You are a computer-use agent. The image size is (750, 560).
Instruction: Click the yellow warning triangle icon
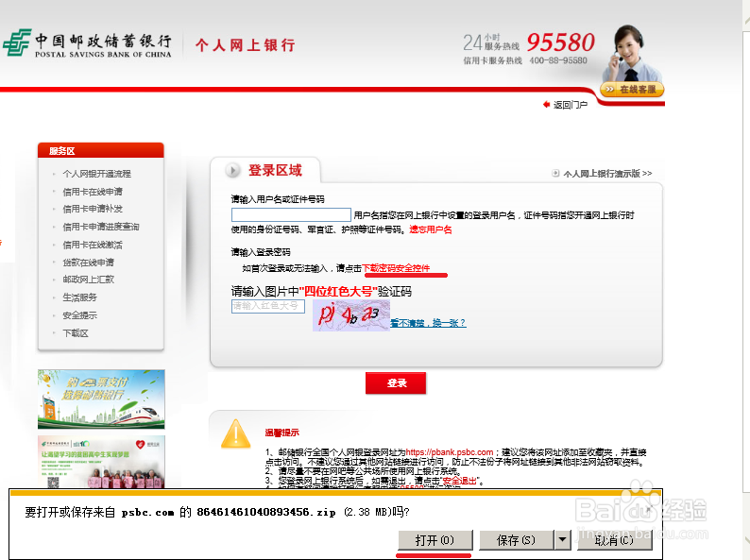(x=235, y=433)
